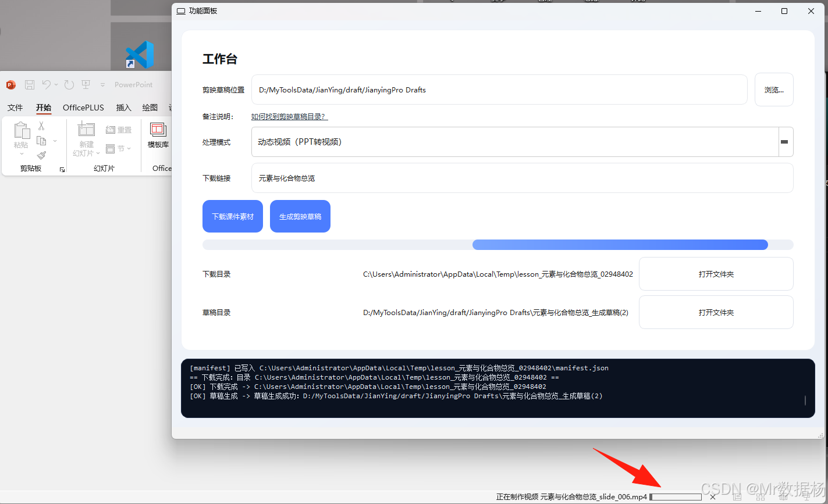Image resolution: width=828 pixels, height=504 pixels.
Task: Open the 节 section dropdown
Action: tap(119, 148)
